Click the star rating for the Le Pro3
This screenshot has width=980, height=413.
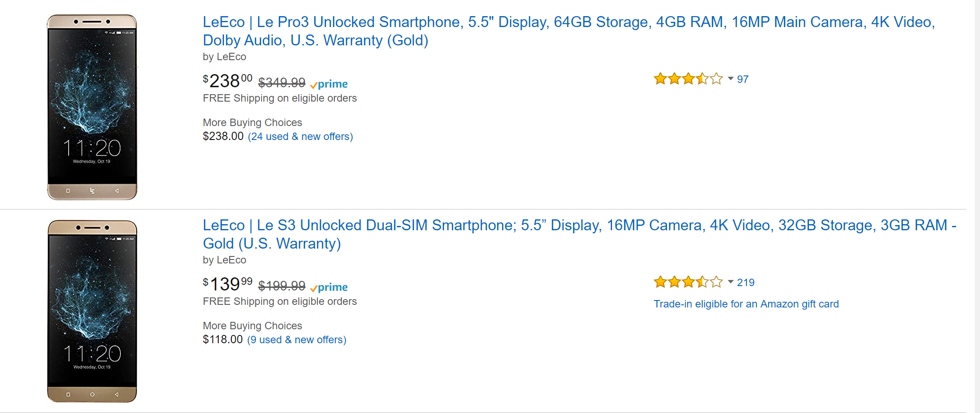coord(688,79)
